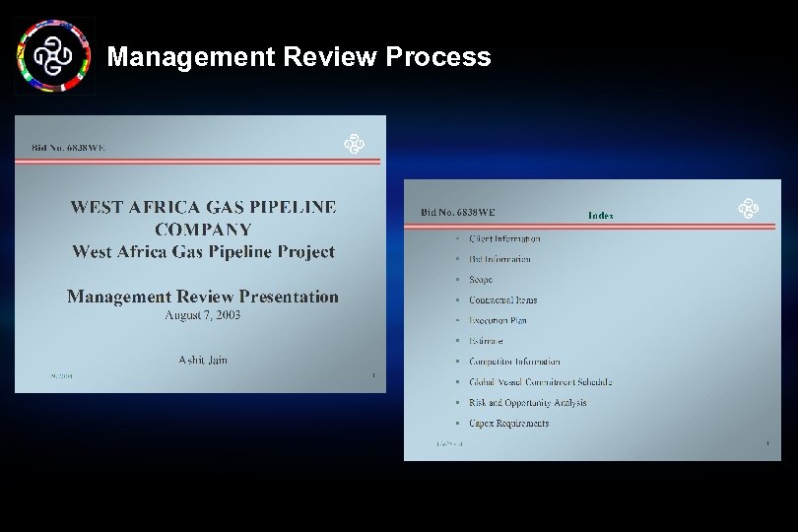The height and width of the screenshot is (532, 798).
Task: Click the 'August 7, 2003' date
Action: click(203, 315)
